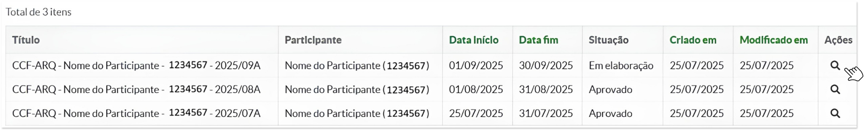Sort table by Data fim header
868x130 pixels.
click(538, 40)
